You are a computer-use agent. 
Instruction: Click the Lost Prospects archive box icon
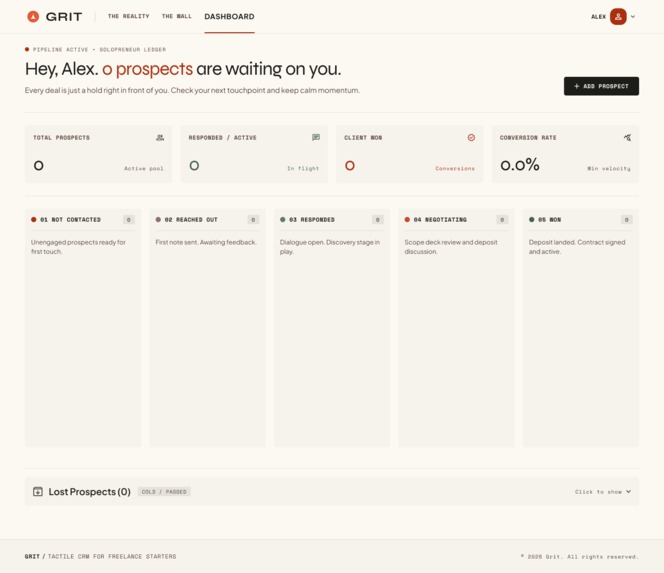(38, 491)
